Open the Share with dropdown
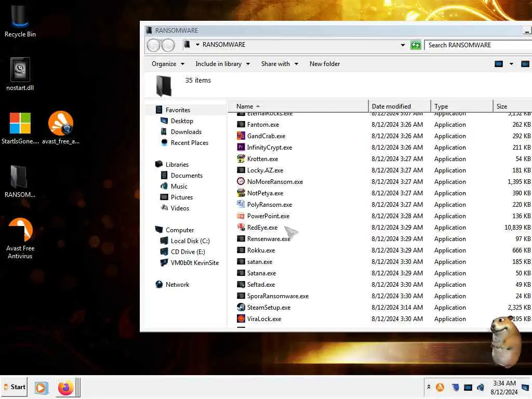This screenshot has width=532, height=399. 280,64
